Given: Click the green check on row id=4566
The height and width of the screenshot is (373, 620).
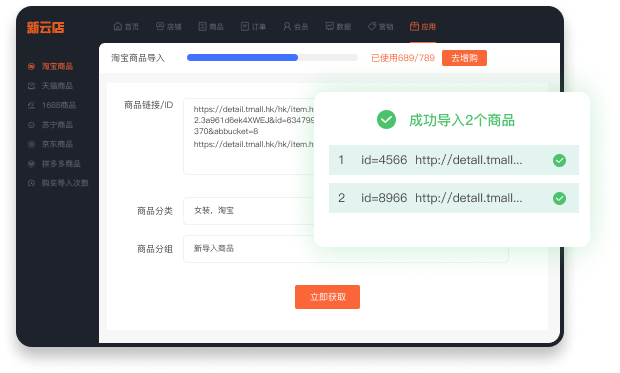Looking at the screenshot, I should click(559, 160).
